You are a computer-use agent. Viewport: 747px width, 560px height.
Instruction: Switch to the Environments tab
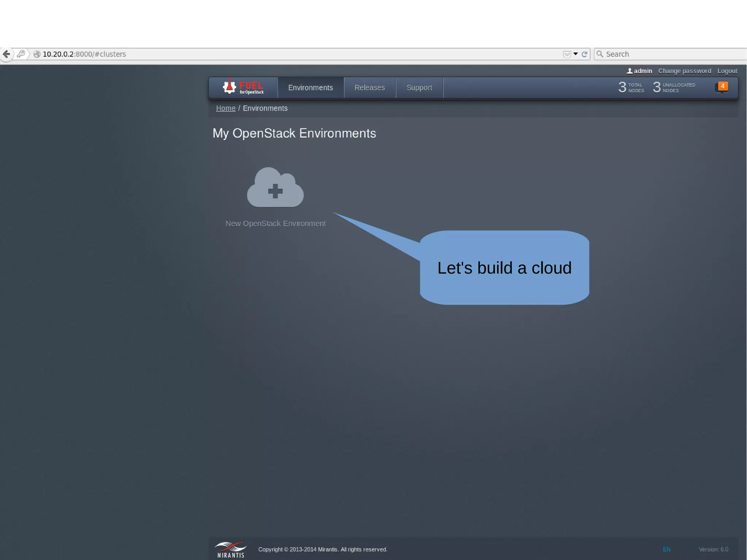310,88
